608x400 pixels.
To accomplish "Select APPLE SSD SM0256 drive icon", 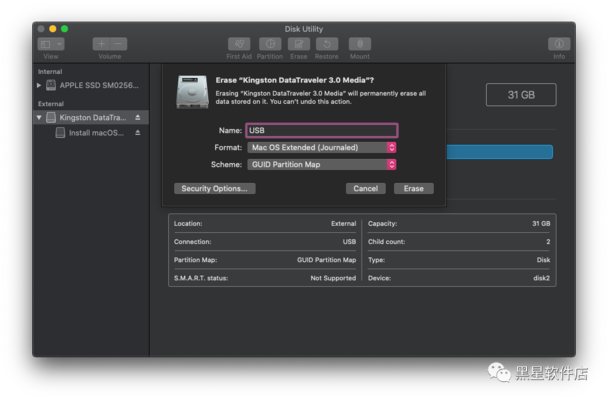I will click(51, 85).
